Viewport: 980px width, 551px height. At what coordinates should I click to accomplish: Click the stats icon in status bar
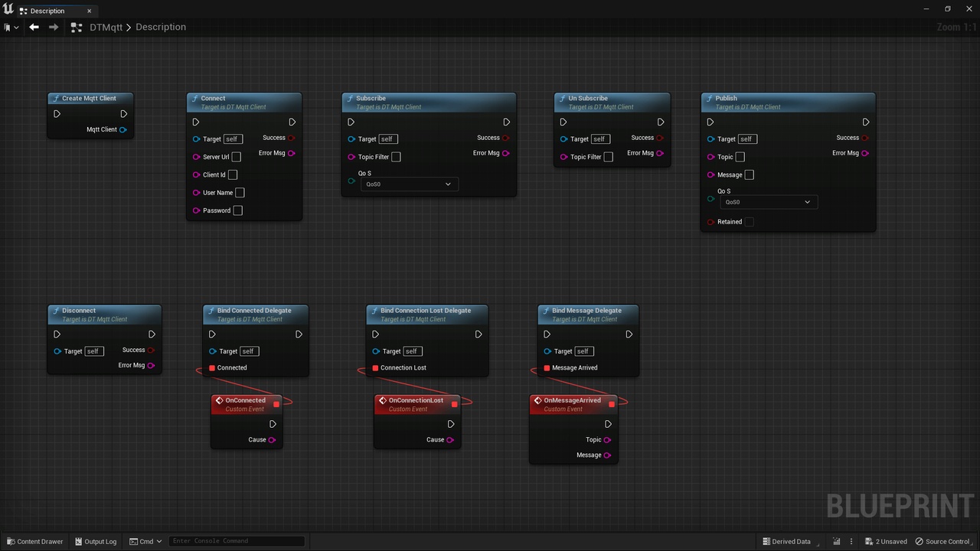click(836, 541)
